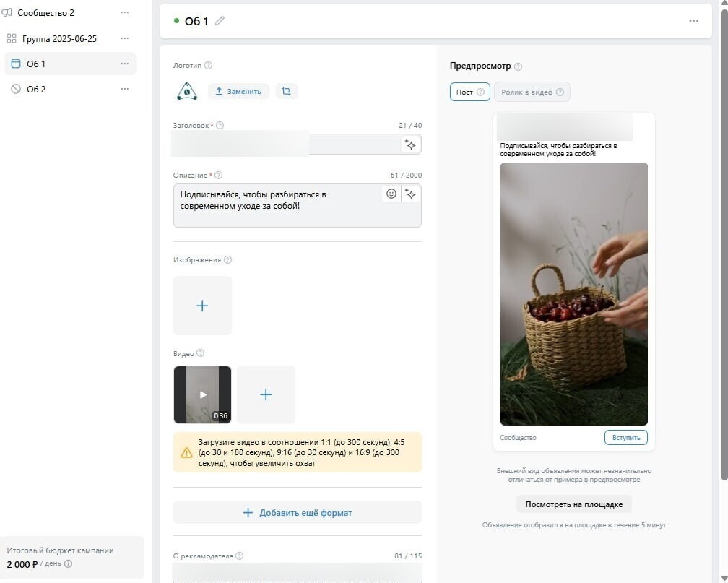Open the three-dot menu for Об 2

[x=125, y=89]
